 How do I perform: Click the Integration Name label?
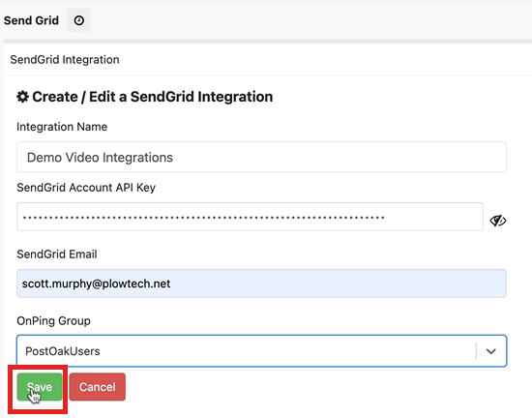pos(62,127)
